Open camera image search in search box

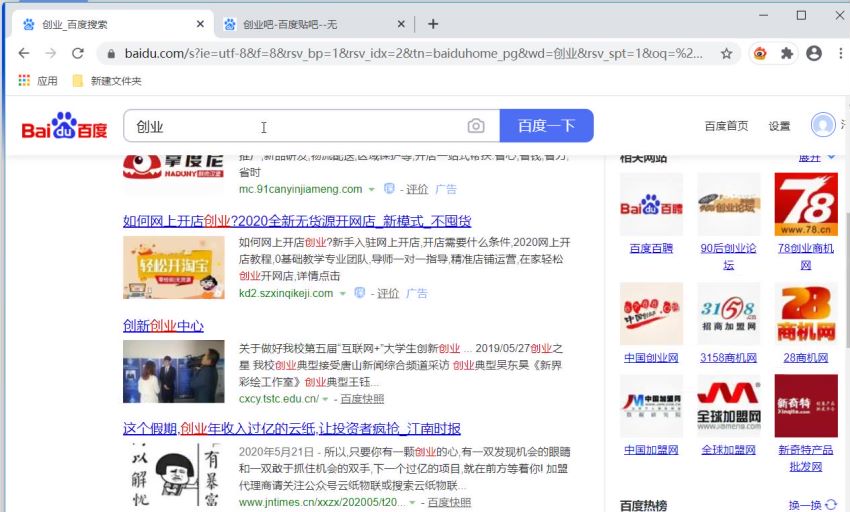[475, 126]
